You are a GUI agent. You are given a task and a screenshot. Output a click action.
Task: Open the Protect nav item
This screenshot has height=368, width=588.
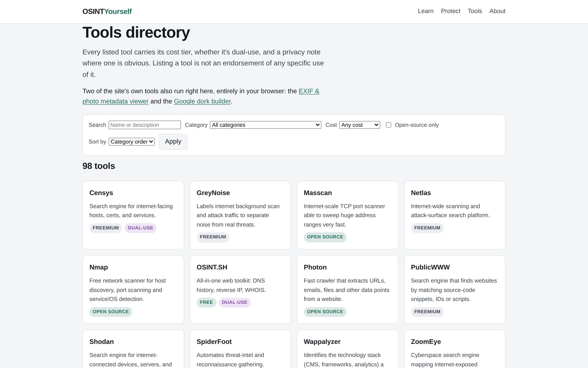coord(450,11)
